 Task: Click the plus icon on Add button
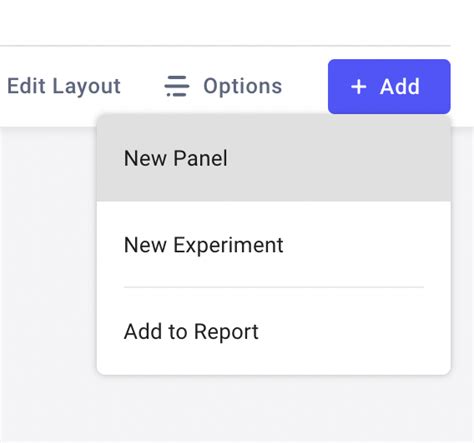click(x=359, y=87)
